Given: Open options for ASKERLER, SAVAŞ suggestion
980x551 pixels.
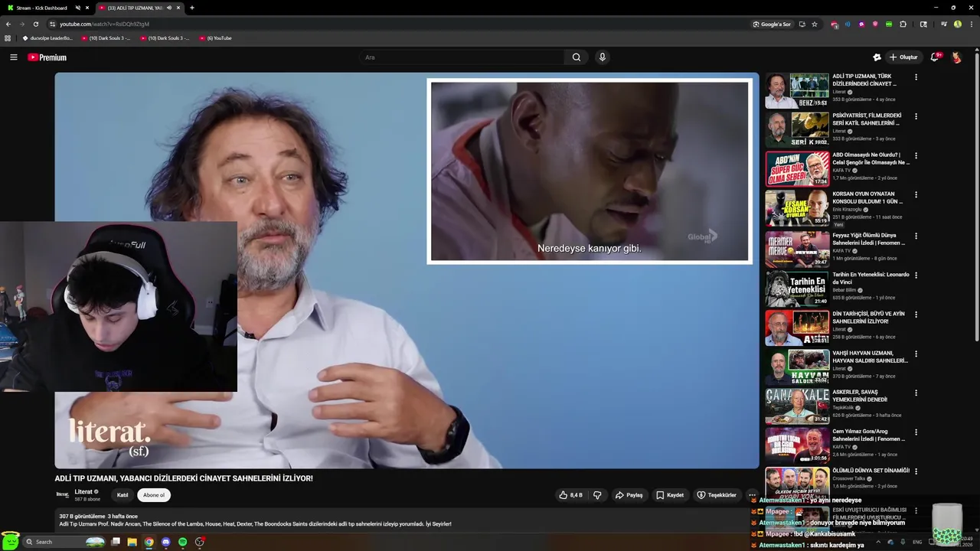Looking at the screenshot, I should (916, 393).
